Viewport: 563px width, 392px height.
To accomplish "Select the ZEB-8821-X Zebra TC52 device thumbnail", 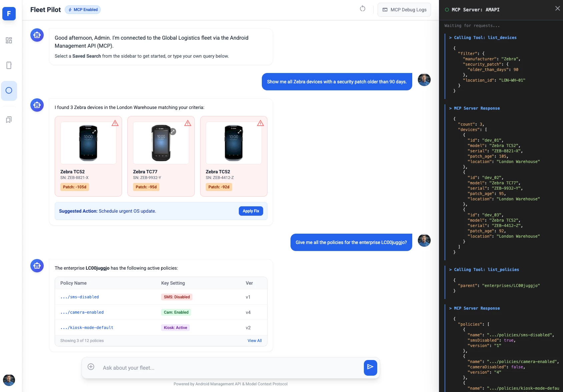I will [x=88, y=143].
